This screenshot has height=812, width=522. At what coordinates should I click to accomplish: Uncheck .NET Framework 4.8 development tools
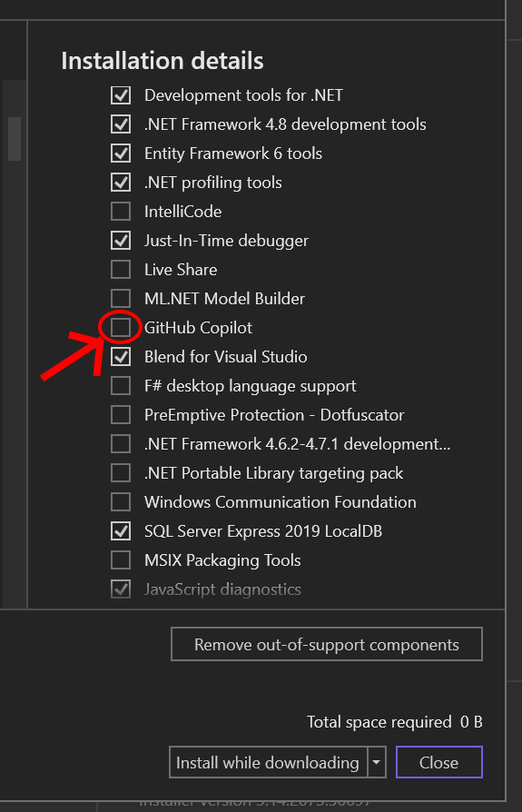(x=121, y=124)
